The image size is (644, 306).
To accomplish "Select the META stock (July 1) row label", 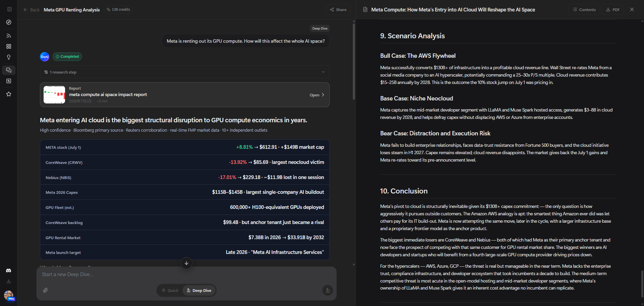I will tap(63, 147).
